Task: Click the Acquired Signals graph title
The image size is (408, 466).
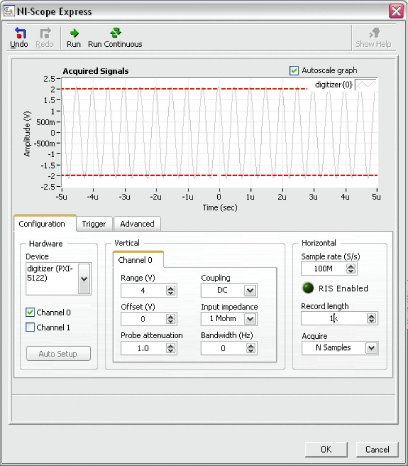Action: (96, 71)
